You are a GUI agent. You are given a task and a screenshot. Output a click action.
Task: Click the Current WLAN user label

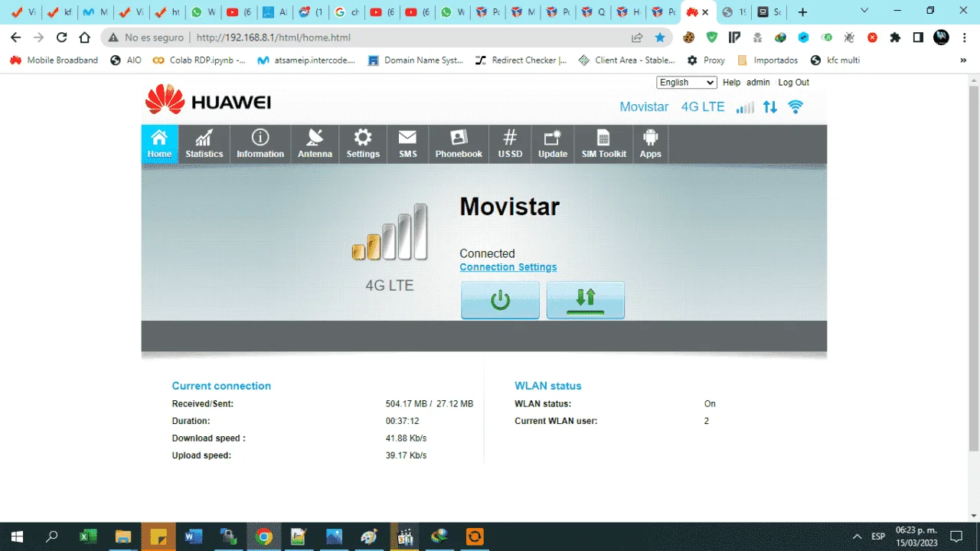(x=556, y=421)
